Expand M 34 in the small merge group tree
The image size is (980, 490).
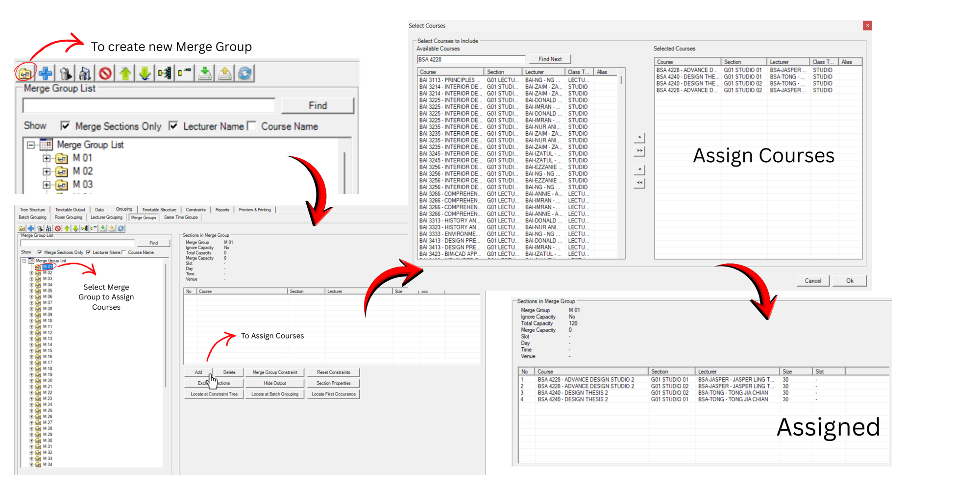click(31, 465)
